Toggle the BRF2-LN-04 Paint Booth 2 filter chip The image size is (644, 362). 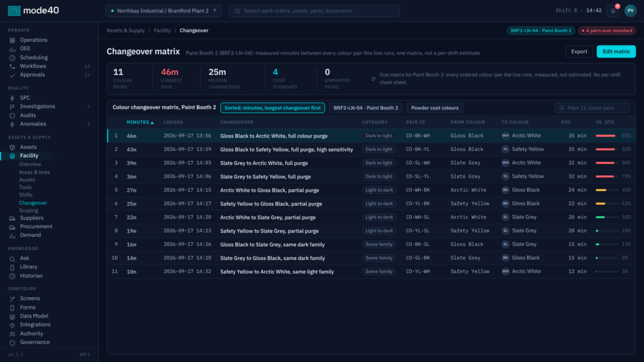[x=365, y=108]
